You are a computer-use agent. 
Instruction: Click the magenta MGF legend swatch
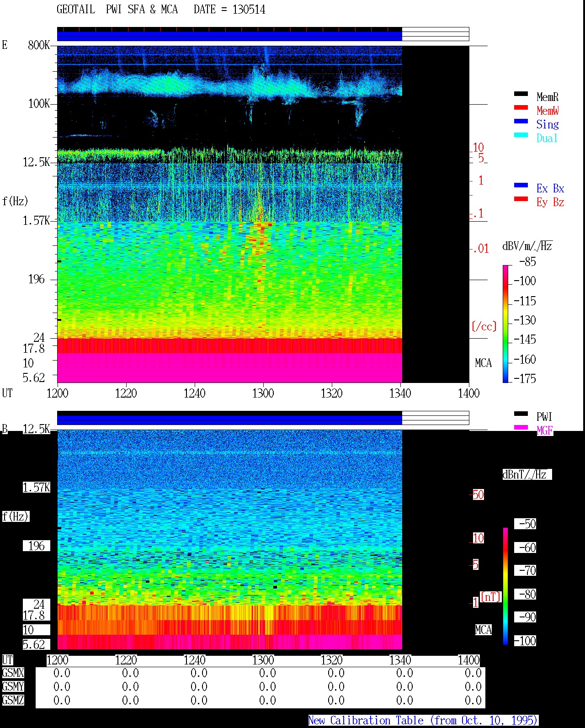pos(521,428)
